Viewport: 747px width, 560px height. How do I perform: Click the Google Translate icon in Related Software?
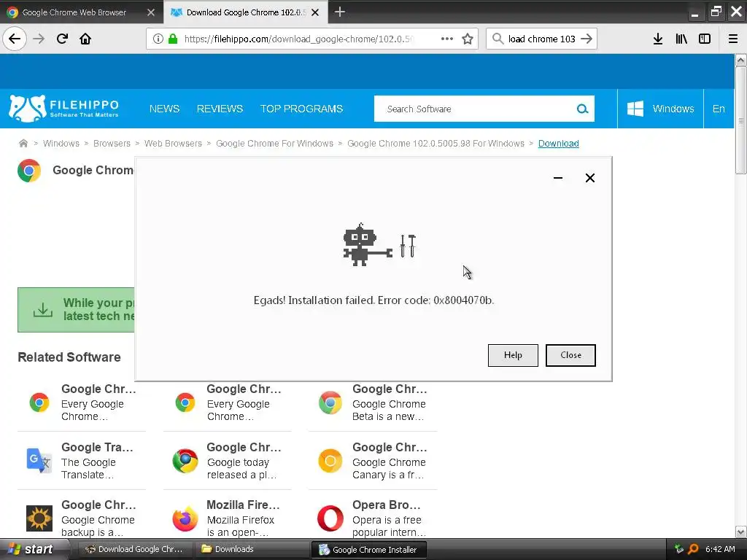[39, 461]
